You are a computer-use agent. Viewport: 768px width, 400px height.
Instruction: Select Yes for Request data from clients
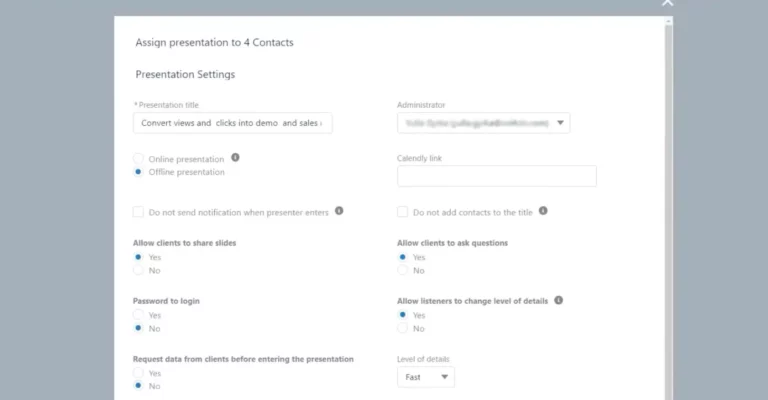pos(138,373)
